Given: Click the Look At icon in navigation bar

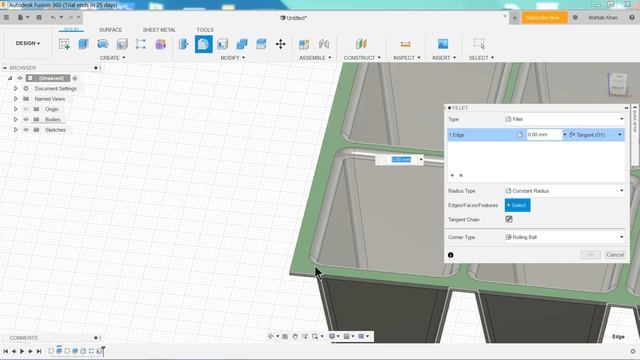Looking at the screenshot, I should [285, 336].
